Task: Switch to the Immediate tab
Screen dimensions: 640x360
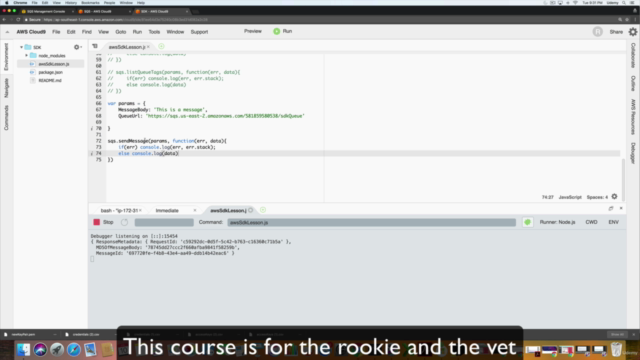Action: 167,211
